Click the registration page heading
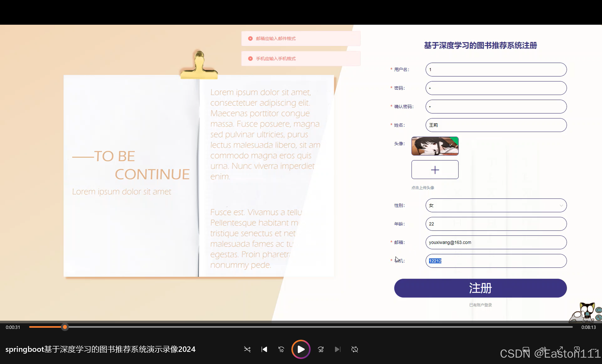Image resolution: width=602 pixels, height=364 pixels. (x=480, y=45)
